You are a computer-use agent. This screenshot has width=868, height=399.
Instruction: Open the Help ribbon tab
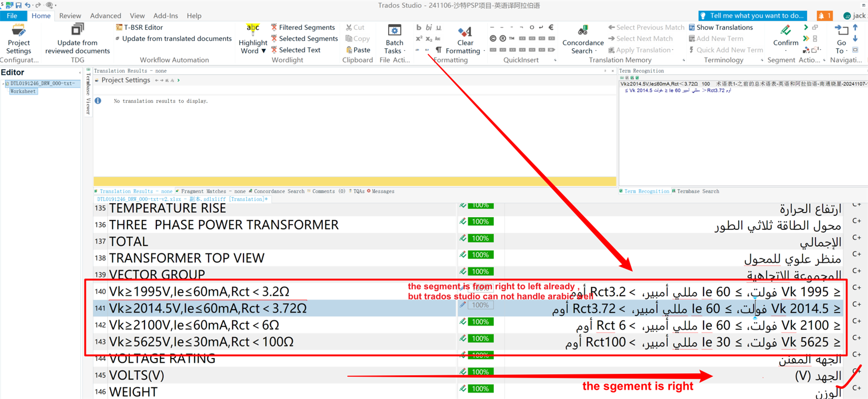[194, 16]
